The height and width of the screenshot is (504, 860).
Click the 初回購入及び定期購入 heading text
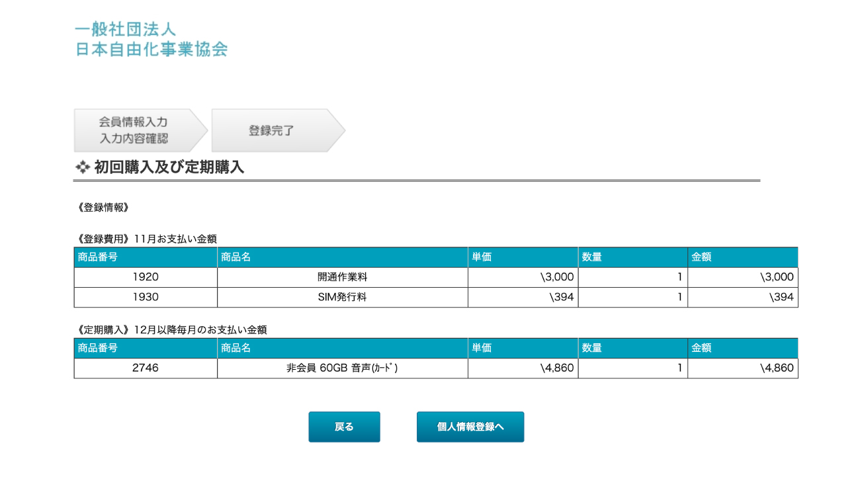(169, 167)
